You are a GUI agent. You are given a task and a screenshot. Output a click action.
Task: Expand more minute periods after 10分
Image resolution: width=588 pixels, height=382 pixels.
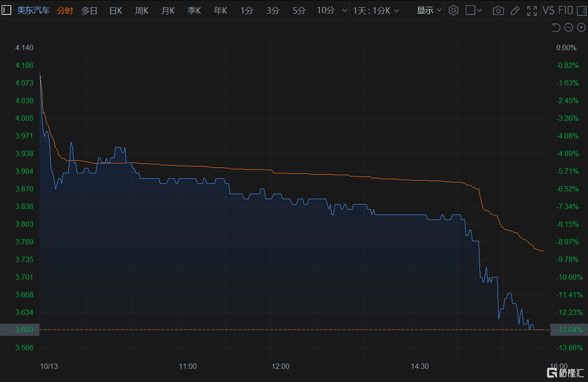(345, 10)
